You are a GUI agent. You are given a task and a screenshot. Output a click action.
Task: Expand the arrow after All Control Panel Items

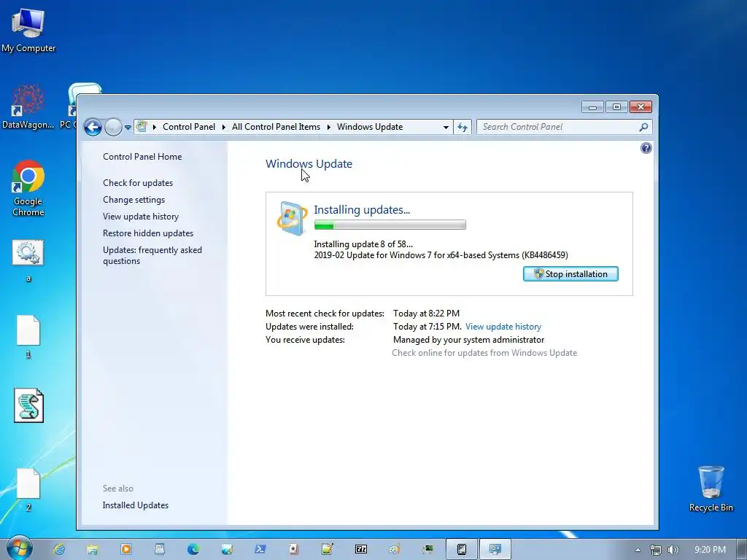pyautogui.click(x=329, y=127)
